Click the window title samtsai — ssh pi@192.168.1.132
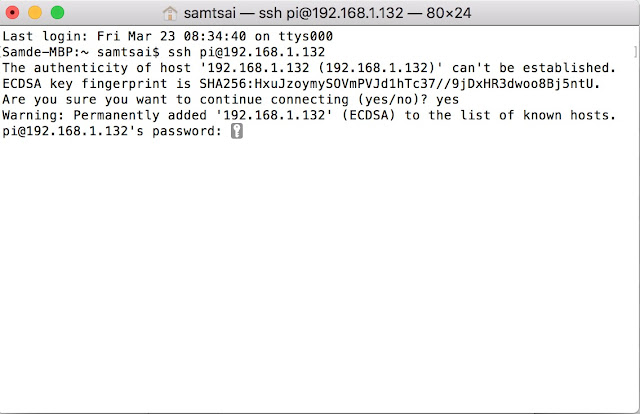Image resolution: width=640 pixels, height=414 pixels. pos(293,13)
